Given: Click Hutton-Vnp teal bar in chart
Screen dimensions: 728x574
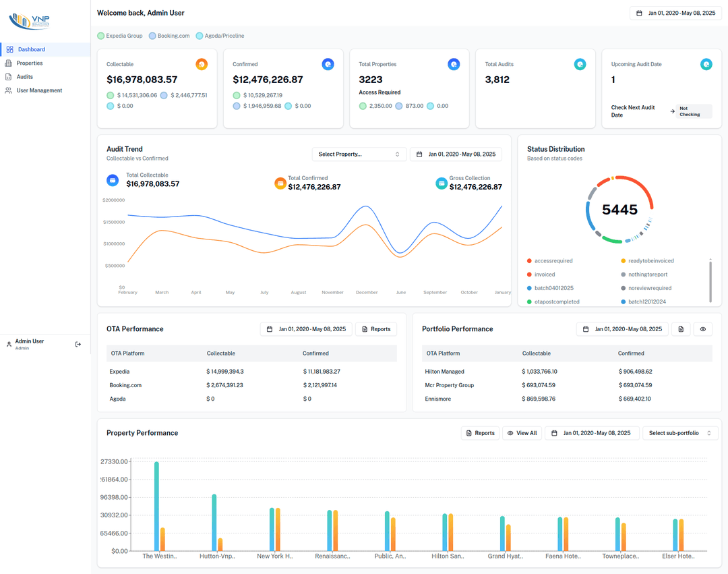Looking at the screenshot, I should pos(214,523).
